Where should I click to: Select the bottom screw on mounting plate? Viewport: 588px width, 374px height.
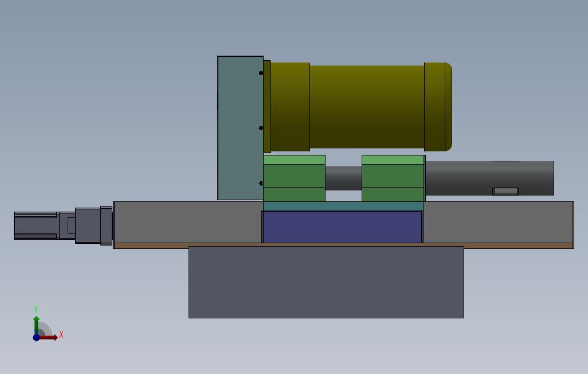[261, 184]
